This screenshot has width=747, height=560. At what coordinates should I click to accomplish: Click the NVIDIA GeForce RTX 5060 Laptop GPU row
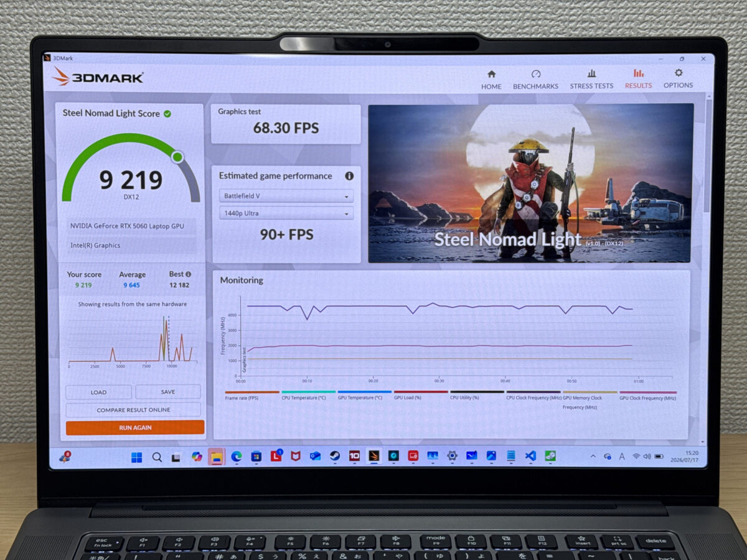pyautogui.click(x=133, y=226)
